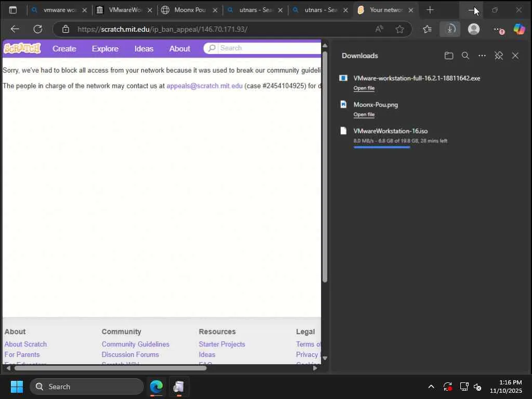Open the Scratch About menu item

coord(179,48)
